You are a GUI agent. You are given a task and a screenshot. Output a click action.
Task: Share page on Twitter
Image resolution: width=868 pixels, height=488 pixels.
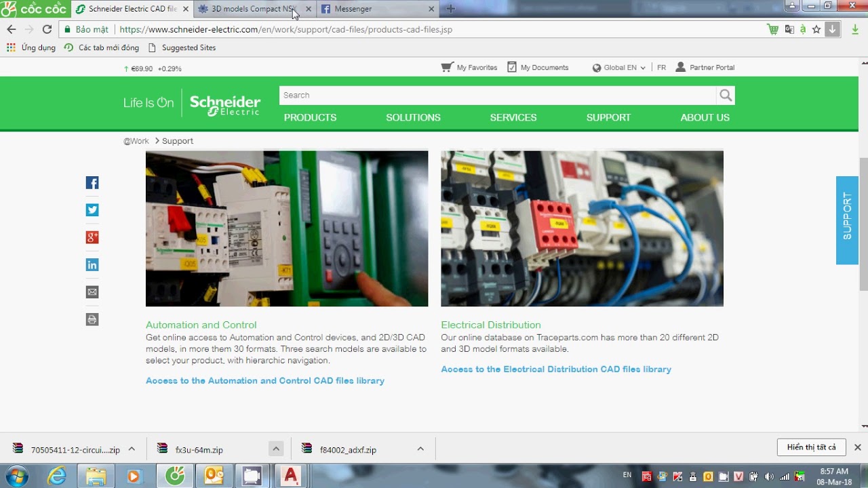pos(92,210)
